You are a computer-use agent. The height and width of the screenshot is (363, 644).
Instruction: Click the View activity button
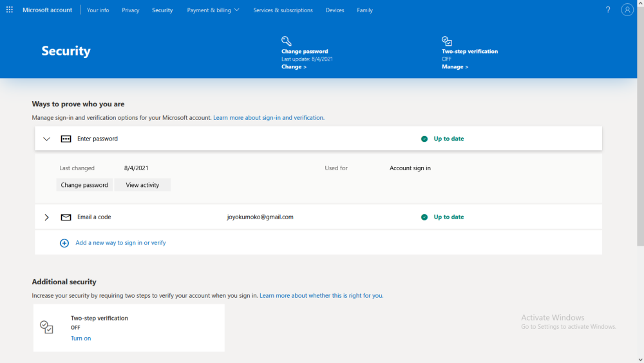tap(142, 185)
